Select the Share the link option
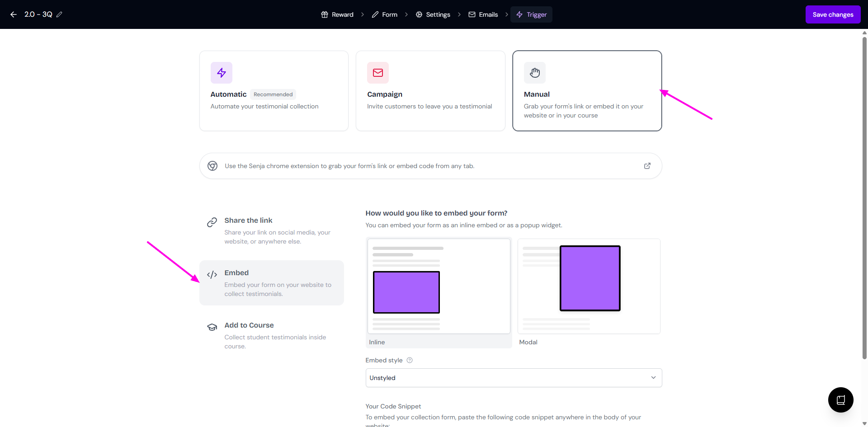The width and height of the screenshot is (868, 427). [x=271, y=230]
